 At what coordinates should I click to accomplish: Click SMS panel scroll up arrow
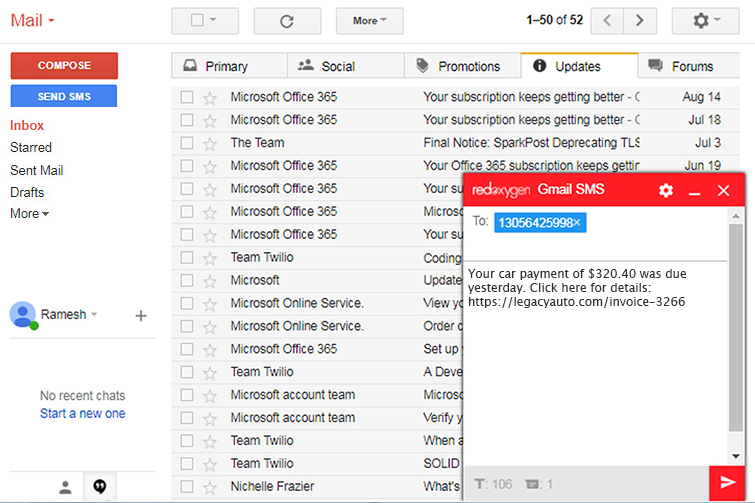click(x=735, y=216)
